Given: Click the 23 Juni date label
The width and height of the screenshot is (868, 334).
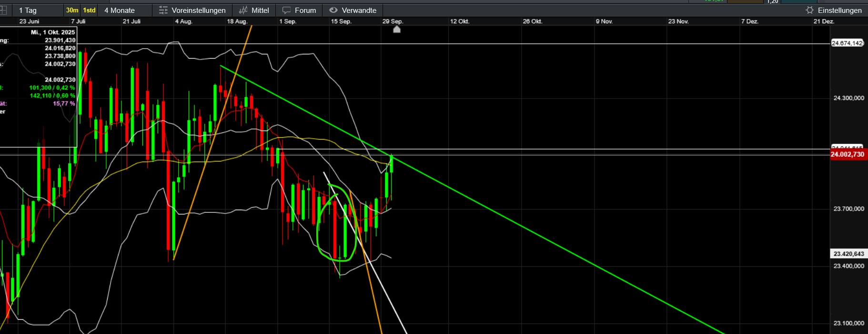Looking at the screenshot, I should click(x=29, y=21).
